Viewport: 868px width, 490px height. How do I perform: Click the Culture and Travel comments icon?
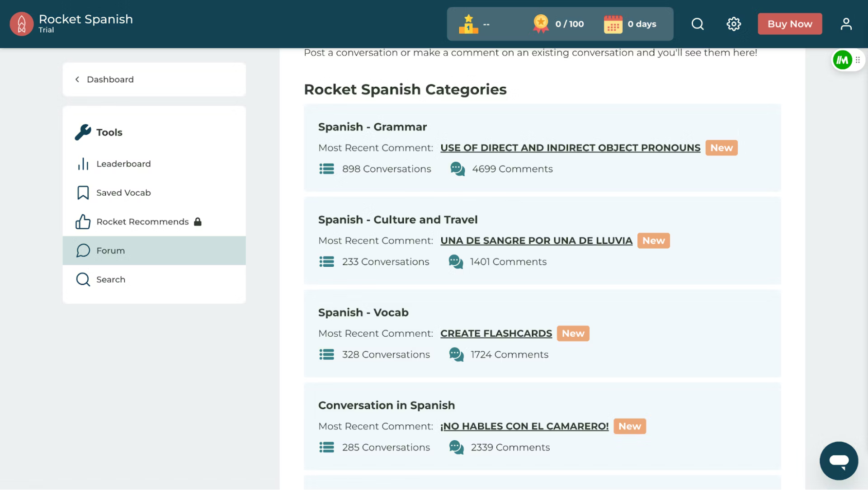(x=456, y=262)
